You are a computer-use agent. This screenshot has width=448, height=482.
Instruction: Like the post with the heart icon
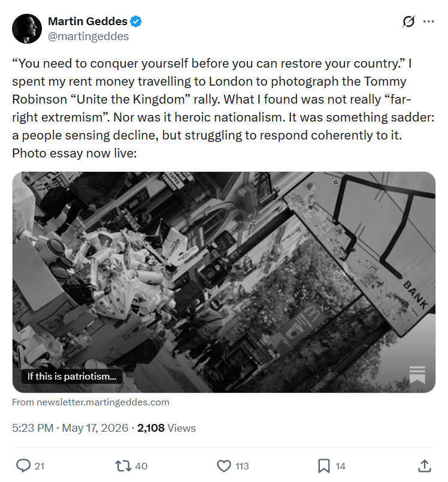click(224, 466)
